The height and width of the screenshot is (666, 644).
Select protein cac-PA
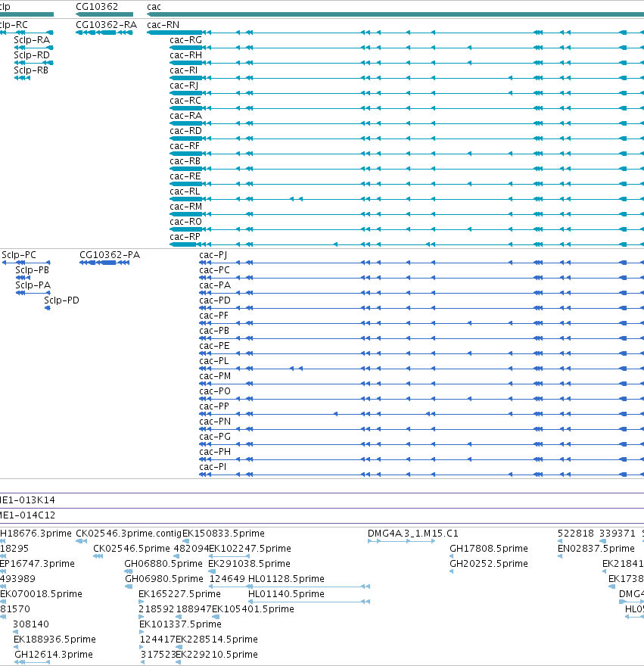(x=215, y=285)
